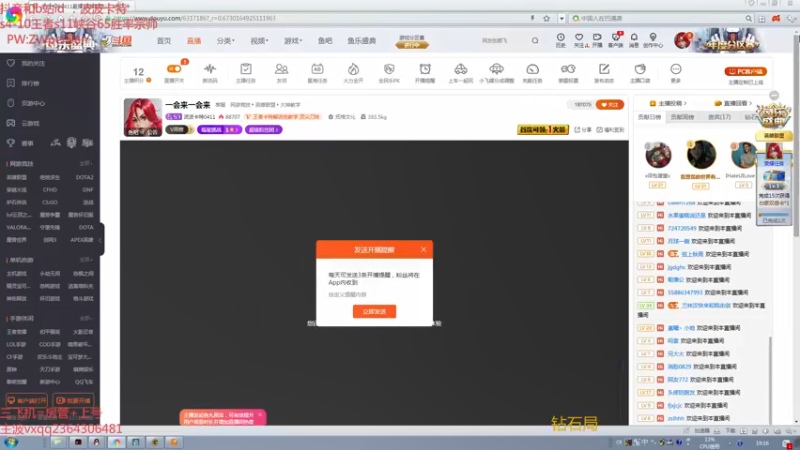Viewport: 800px width, 450px height.
Task: Click the orange follow (关注) button
Action: click(x=610, y=105)
